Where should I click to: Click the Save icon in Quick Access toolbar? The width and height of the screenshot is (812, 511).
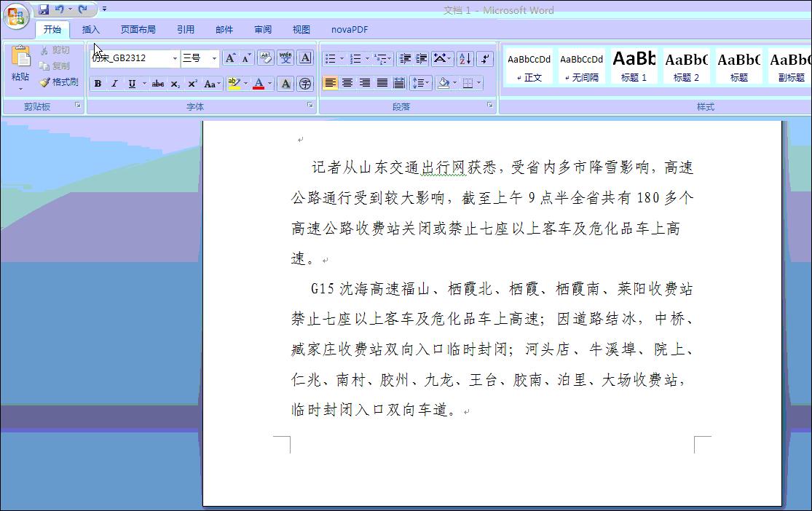(x=45, y=8)
